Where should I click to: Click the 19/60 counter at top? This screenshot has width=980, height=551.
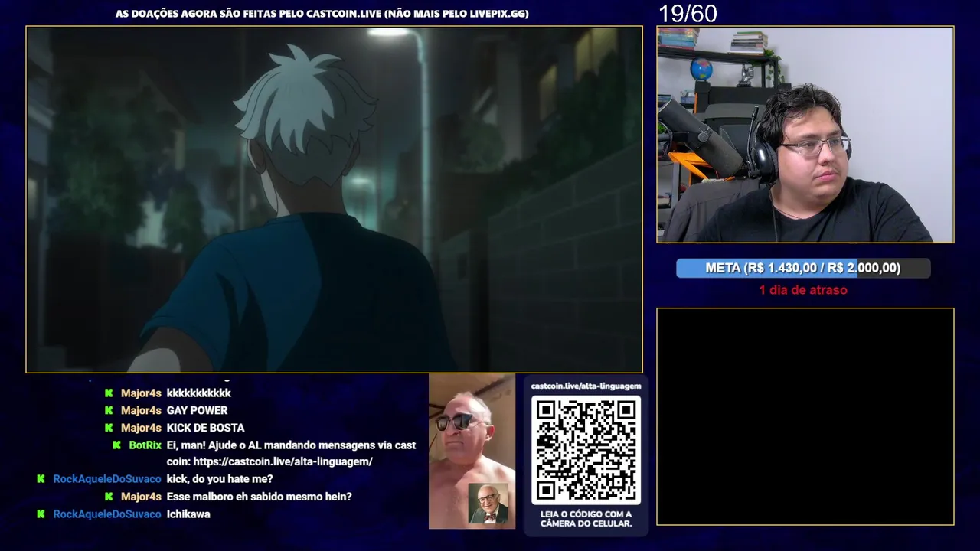point(688,13)
